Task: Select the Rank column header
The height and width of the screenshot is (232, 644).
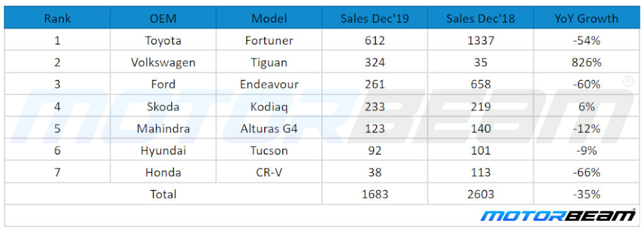Action: [x=57, y=18]
